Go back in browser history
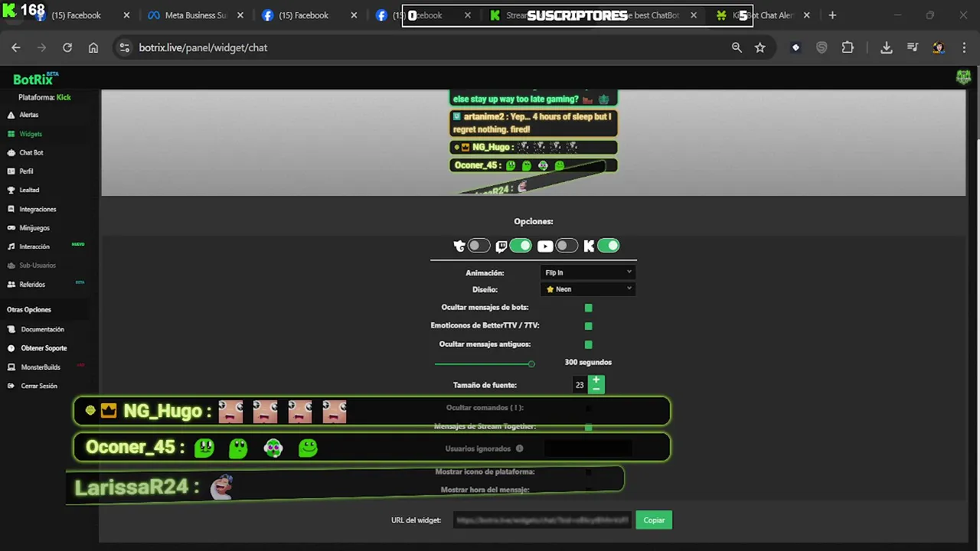The image size is (980, 551). (16, 47)
